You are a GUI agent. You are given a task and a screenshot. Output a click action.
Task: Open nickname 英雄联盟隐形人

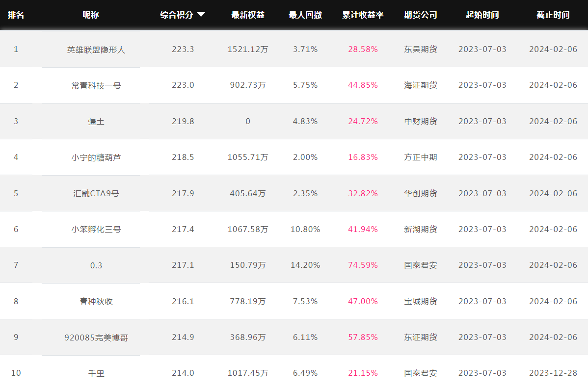click(x=96, y=50)
